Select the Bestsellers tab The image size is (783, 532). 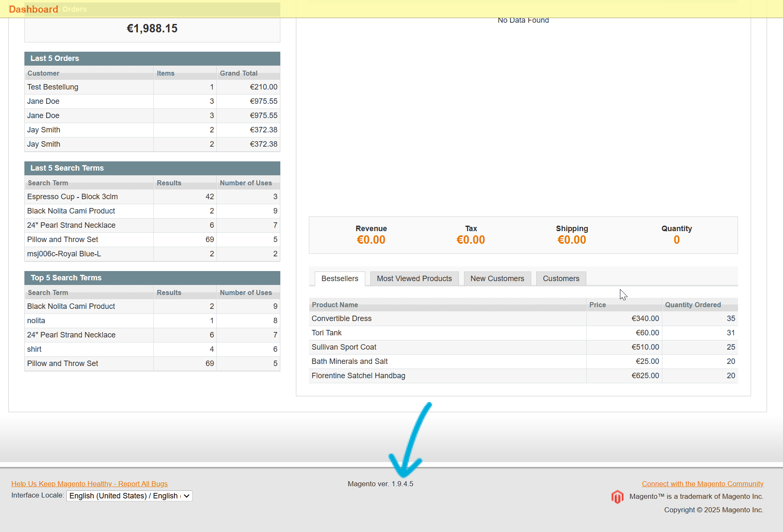339,278
